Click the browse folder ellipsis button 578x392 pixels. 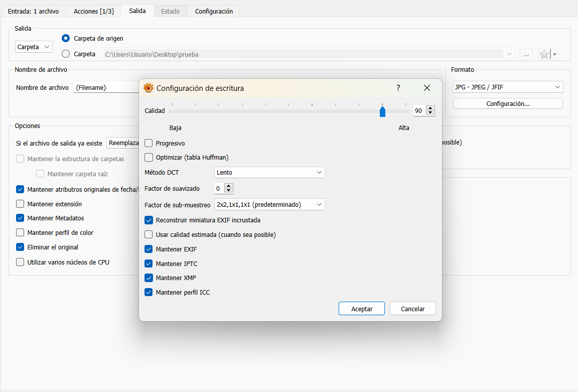[526, 54]
